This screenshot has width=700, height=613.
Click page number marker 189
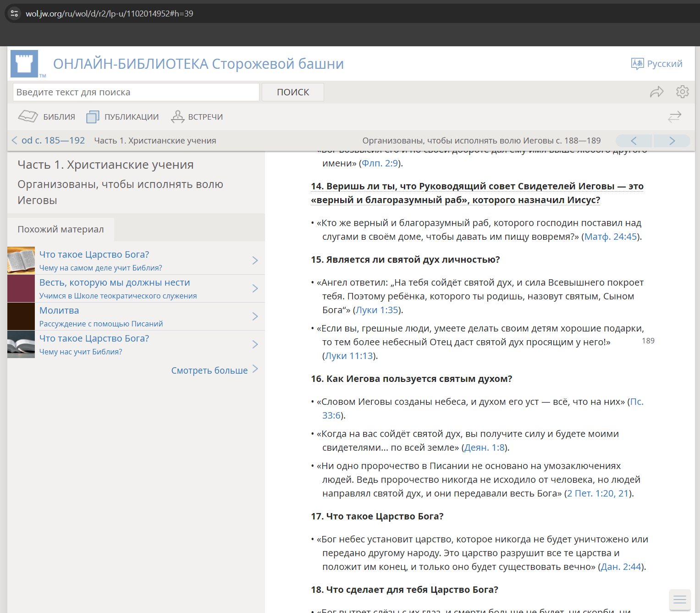coord(648,341)
